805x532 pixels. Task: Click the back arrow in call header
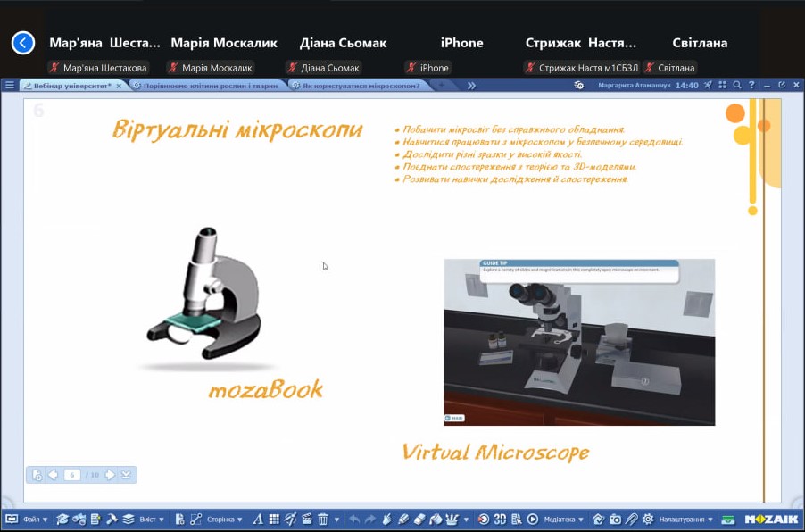click(22, 42)
